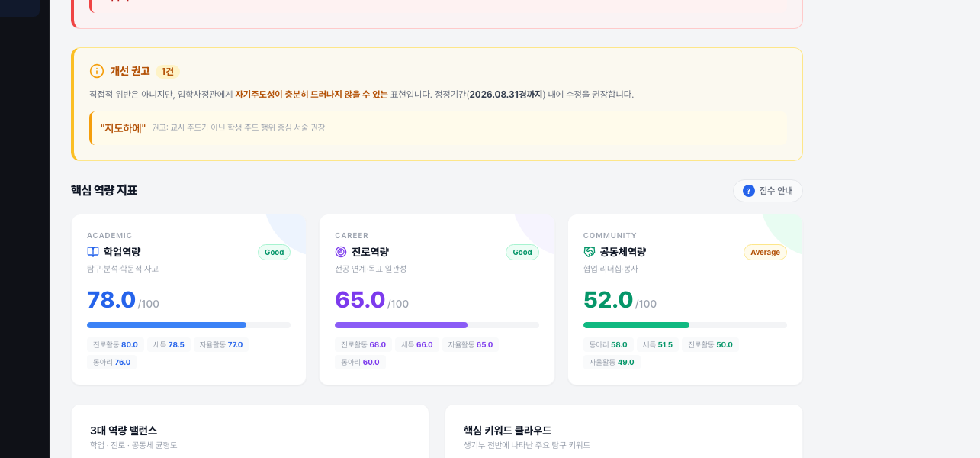Click the purple 진로역량 progress bar
980x458 pixels.
point(437,325)
